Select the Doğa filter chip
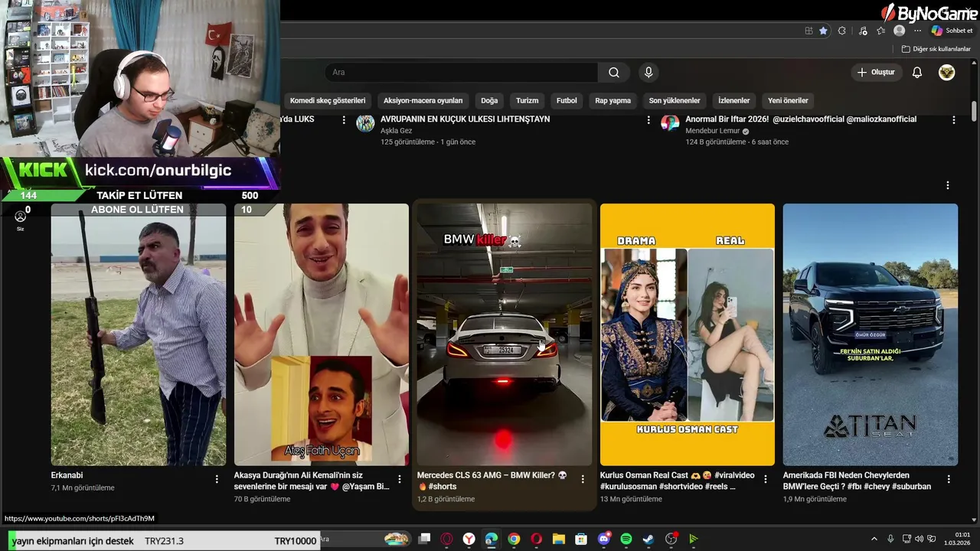The image size is (980, 551). (489, 100)
